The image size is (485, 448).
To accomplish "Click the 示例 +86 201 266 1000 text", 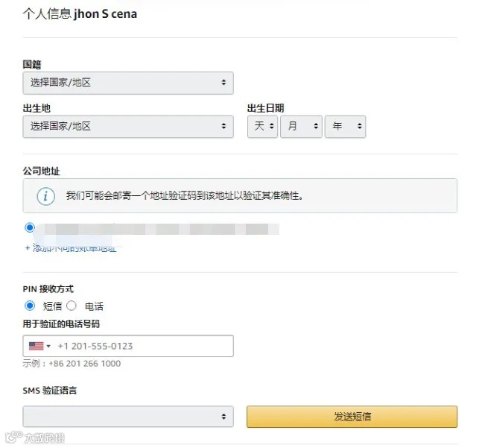I will coord(72,364).
